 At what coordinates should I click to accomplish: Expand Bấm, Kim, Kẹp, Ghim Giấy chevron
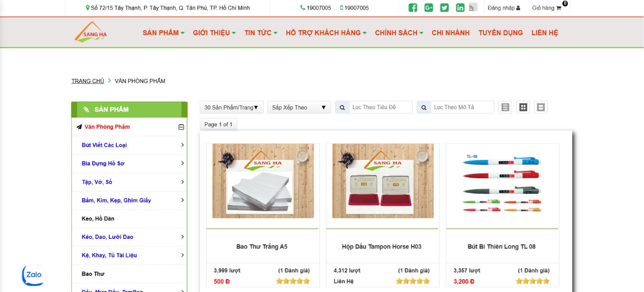pos(183,200)
